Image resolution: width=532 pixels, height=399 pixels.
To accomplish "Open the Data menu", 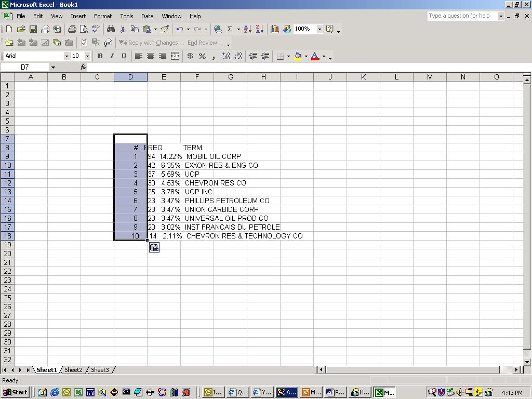I will pos(147,16).
